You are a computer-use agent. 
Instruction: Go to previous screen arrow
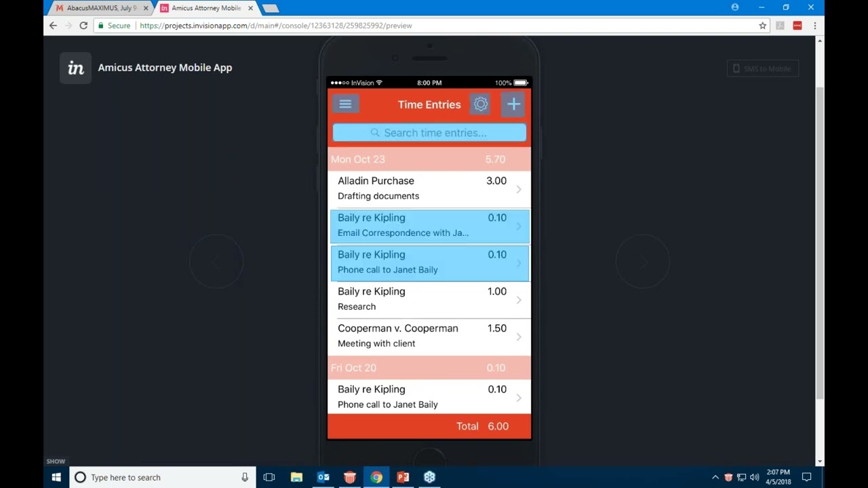point(216,262)
